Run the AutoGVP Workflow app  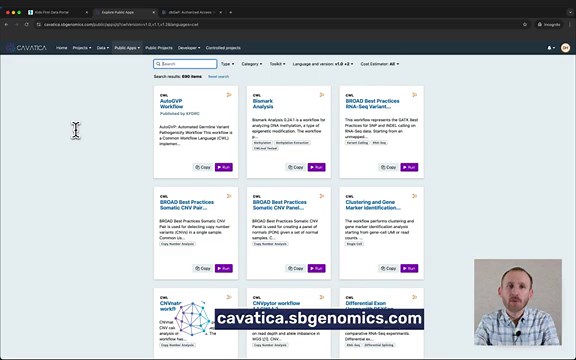[224, 167]
